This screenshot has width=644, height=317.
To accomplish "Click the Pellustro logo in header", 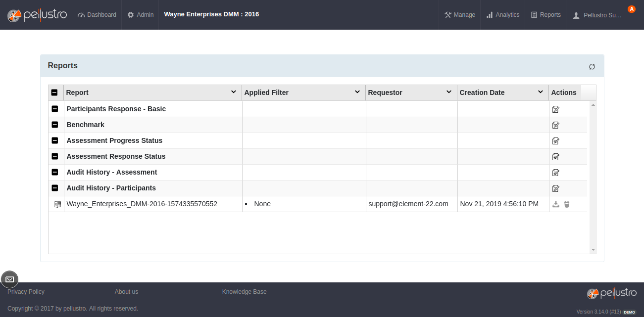I will [x=37, y=15].
